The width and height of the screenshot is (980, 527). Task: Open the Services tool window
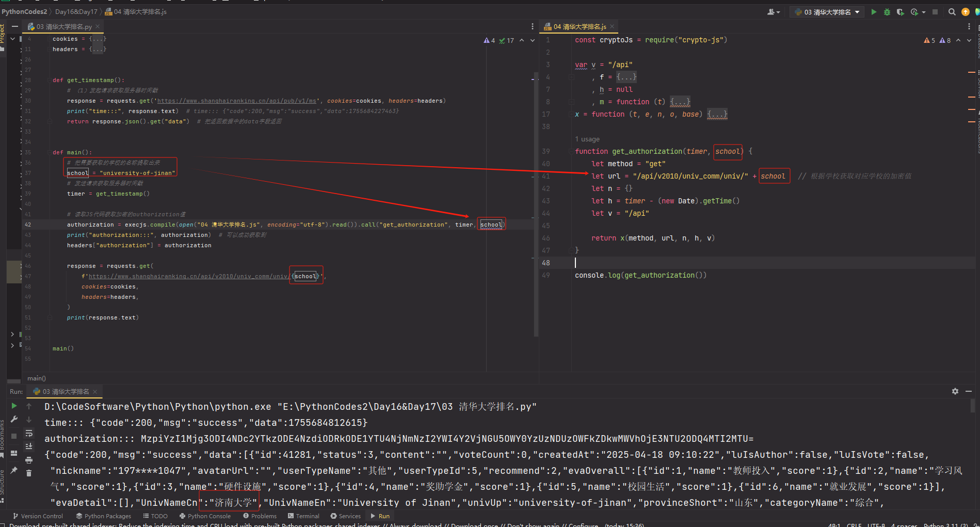coord(345,516)
